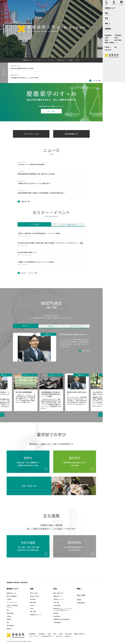Open the professor portrait featured image
Screen dimensions: 125x644
pyautogui.click(x=35, y=347)
